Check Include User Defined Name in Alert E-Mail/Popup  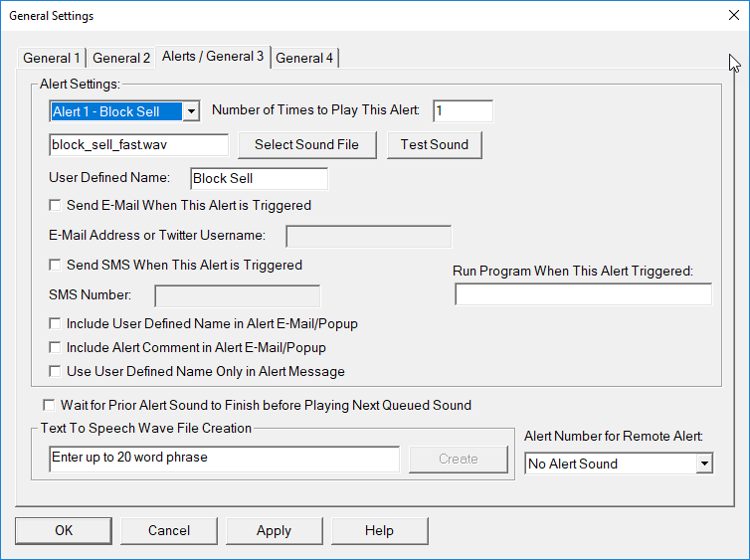point(56,324)
